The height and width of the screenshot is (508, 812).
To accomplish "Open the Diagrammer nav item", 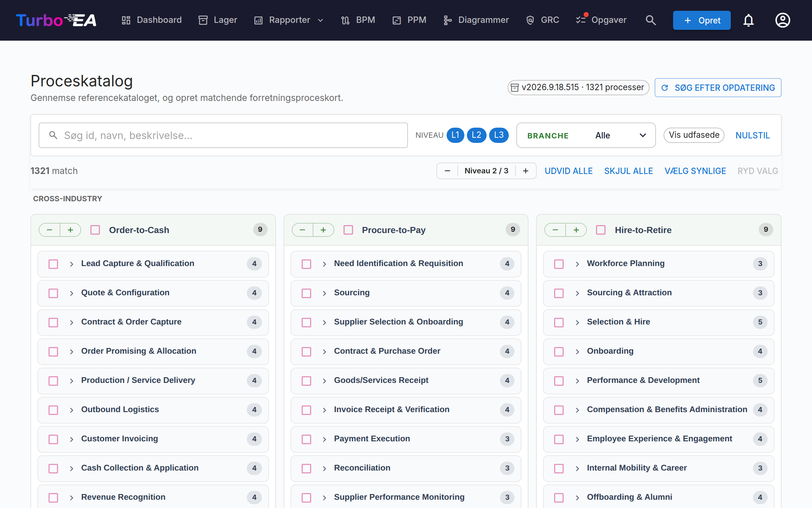I will click(476, 20).
